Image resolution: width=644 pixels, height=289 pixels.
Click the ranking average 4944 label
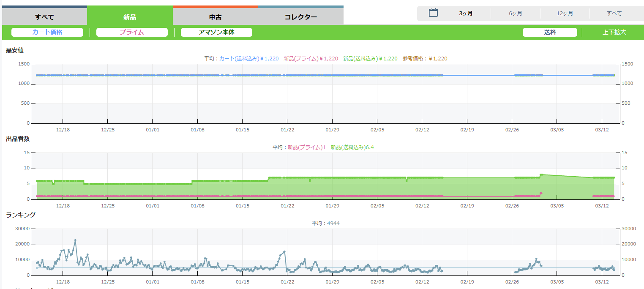coord(333,224)
